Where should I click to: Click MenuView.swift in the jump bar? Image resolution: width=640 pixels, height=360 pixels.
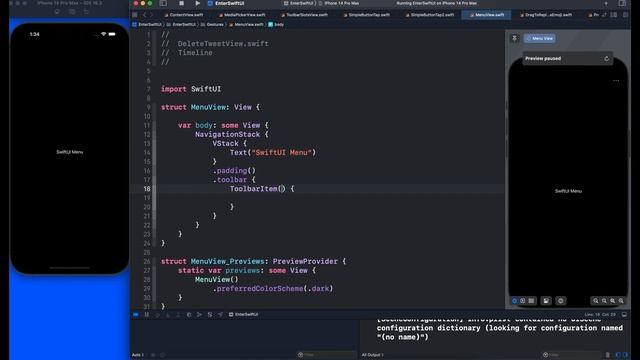pos(246,24)
